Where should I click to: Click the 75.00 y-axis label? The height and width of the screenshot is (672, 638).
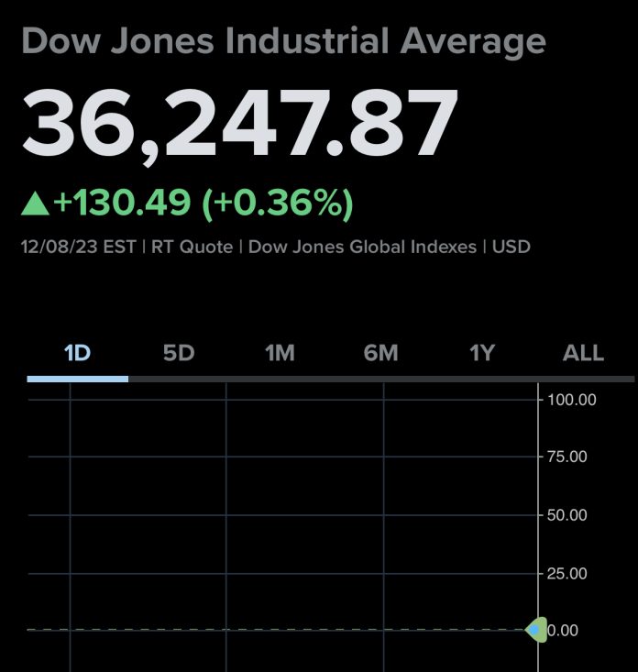click(x=568, y=457)
